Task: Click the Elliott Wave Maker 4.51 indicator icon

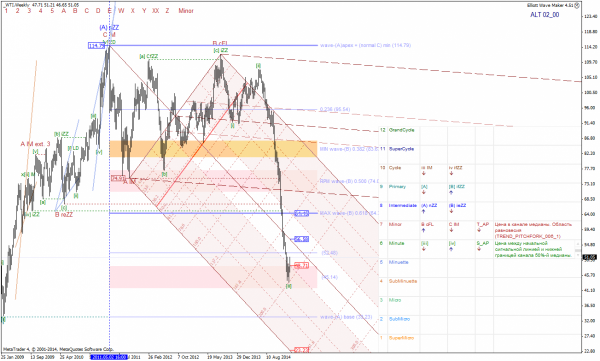Action: tap(578, 5)
